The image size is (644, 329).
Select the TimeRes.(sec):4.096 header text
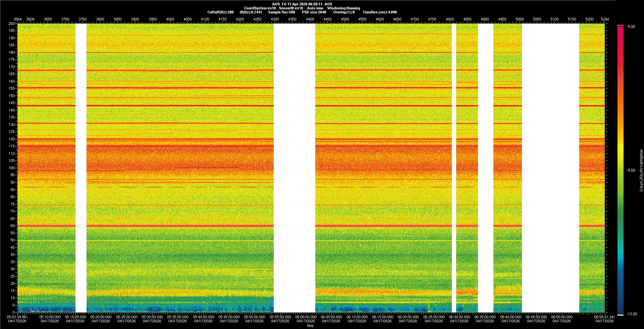[x=380, y=12]
